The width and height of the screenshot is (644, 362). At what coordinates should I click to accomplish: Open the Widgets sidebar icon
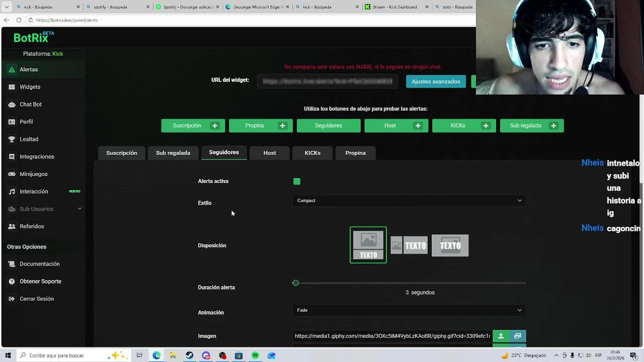pos(12,87)
